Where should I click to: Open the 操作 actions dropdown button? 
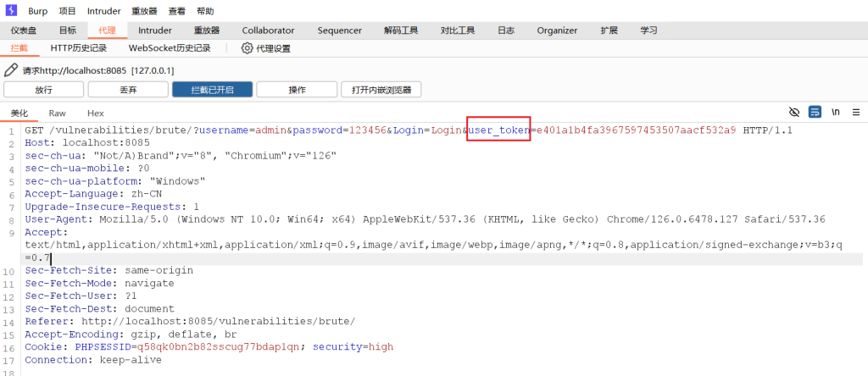298,90
